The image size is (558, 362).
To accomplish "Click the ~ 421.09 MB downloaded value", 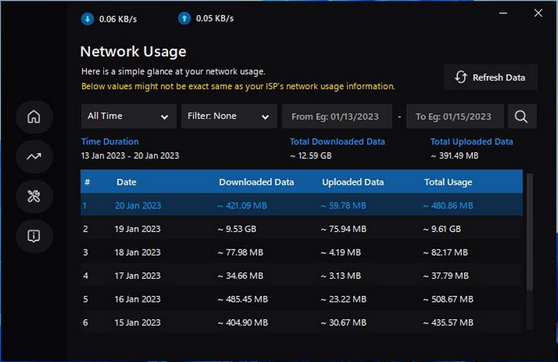I will 242,205.
